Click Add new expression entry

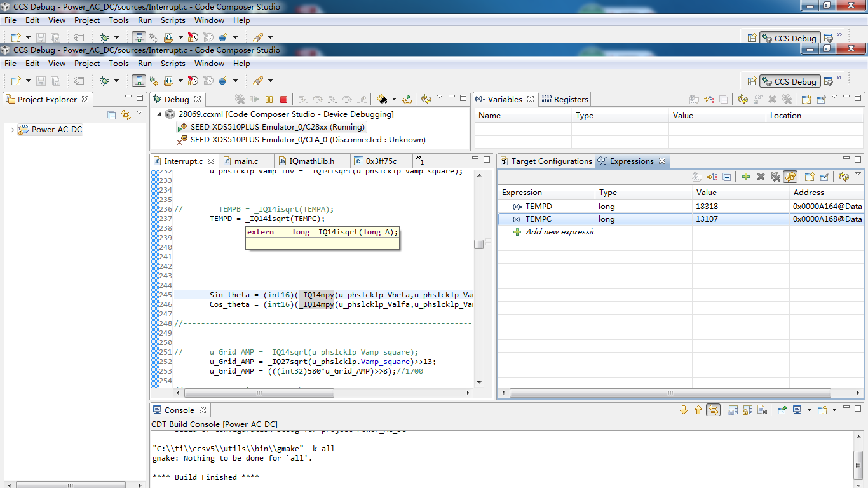(559, 232)
